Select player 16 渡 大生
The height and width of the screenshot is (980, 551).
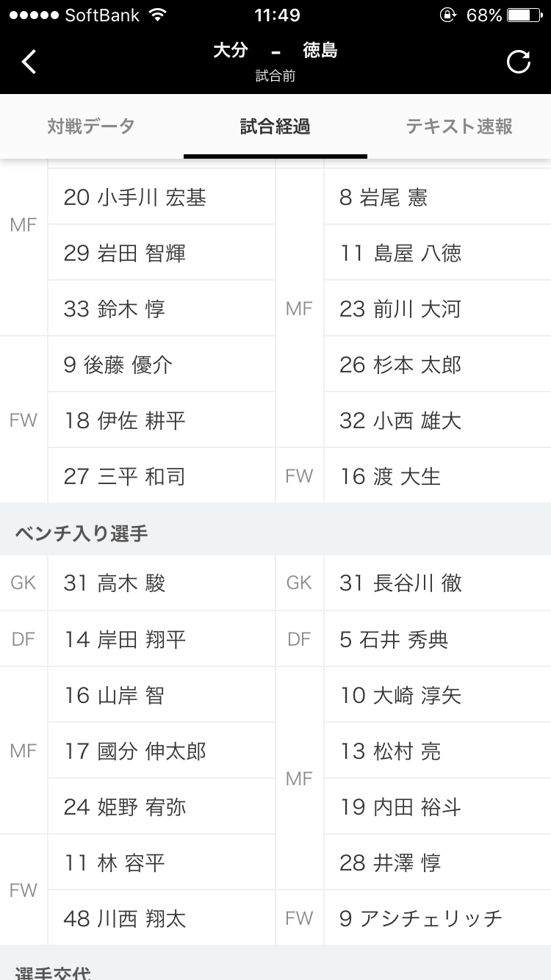tap(390, 477)
